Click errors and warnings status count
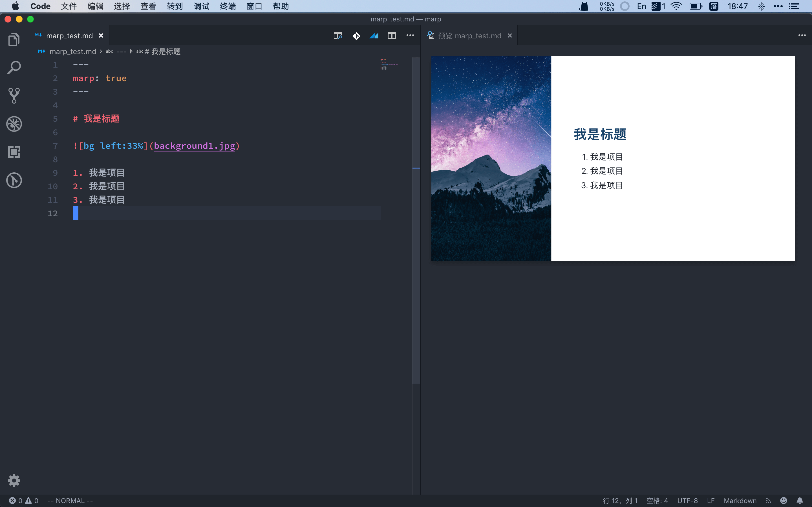The image size is (812, 507). (x=23, y=501)
